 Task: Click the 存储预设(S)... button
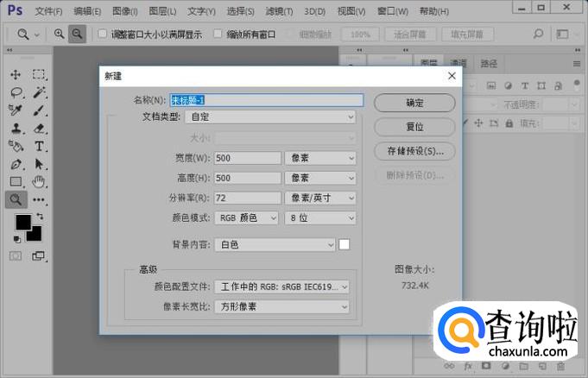(x=414, y=151)
